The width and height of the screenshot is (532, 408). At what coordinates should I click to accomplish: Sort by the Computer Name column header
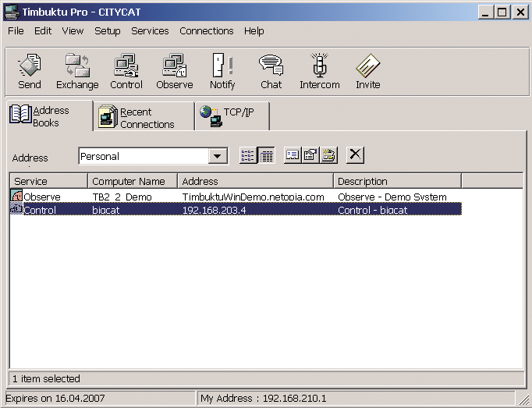tap(133, 181)
